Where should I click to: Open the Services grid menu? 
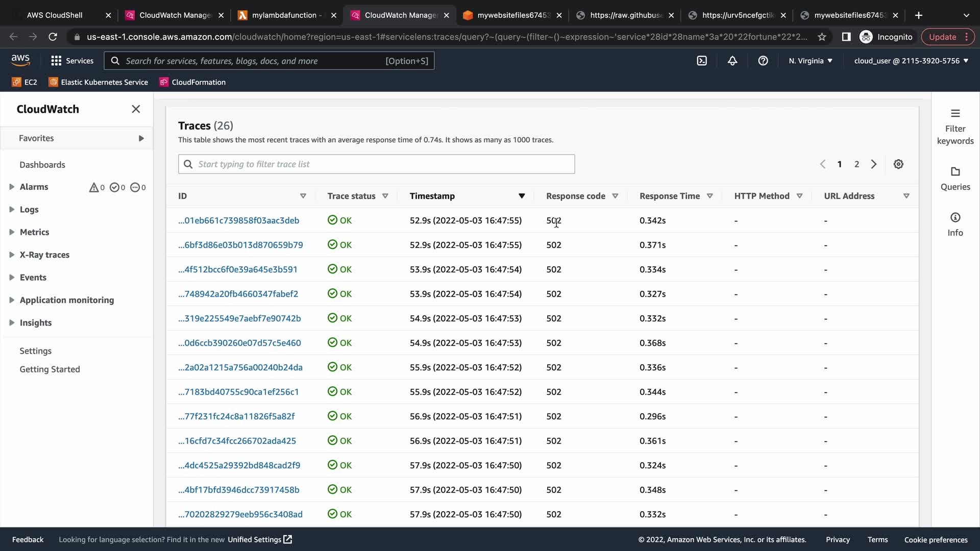72,61
